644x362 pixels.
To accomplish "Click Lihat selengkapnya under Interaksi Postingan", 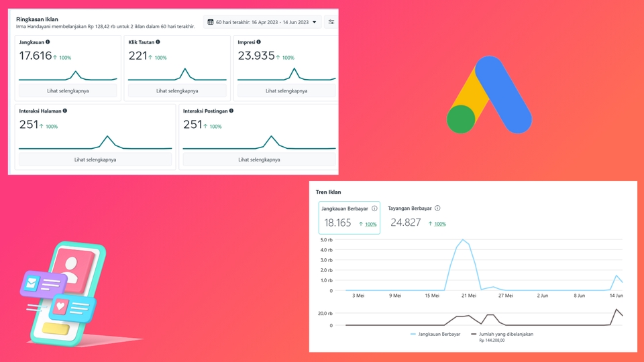I will pos(259,160).
